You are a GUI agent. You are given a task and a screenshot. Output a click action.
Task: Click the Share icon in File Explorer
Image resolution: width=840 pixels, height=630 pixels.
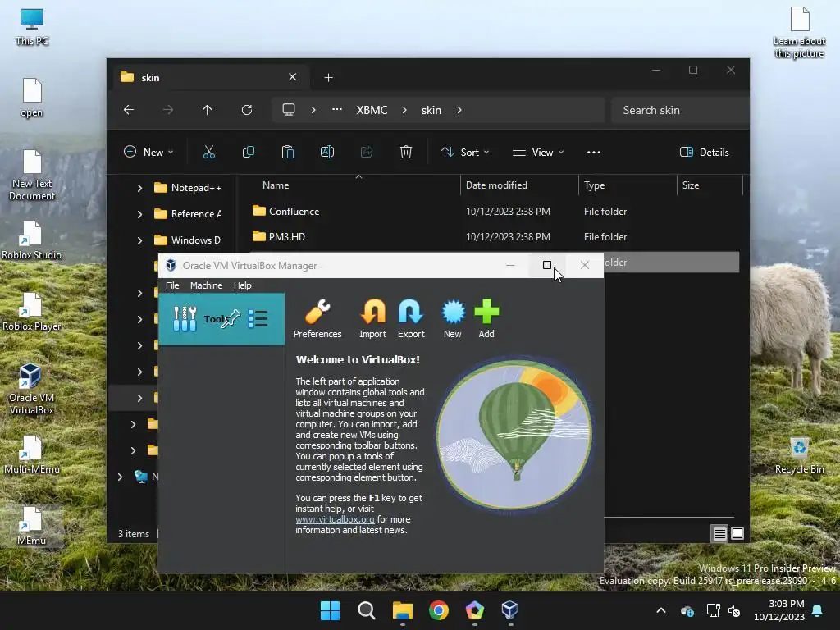click(x=367, y=152)
